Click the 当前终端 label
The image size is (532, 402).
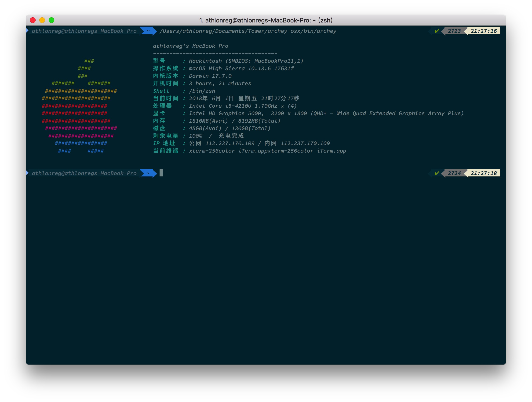click(166, 151)
